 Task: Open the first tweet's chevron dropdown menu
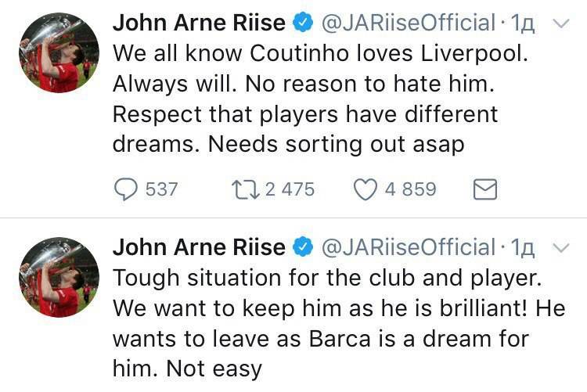point(561,23)
